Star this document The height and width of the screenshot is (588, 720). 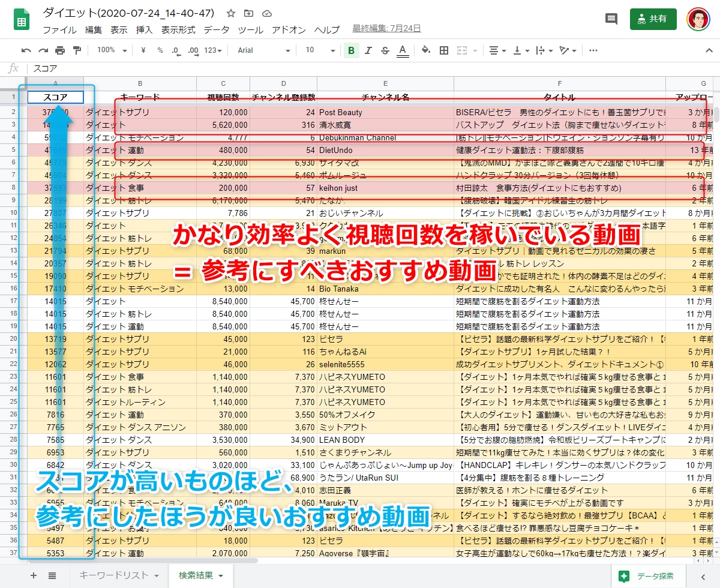(x=231, y=13)
